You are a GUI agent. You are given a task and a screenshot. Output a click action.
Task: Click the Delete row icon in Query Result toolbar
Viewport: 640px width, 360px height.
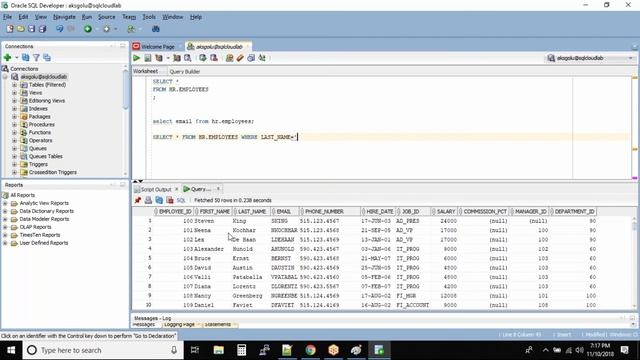(x=170, y=200)
